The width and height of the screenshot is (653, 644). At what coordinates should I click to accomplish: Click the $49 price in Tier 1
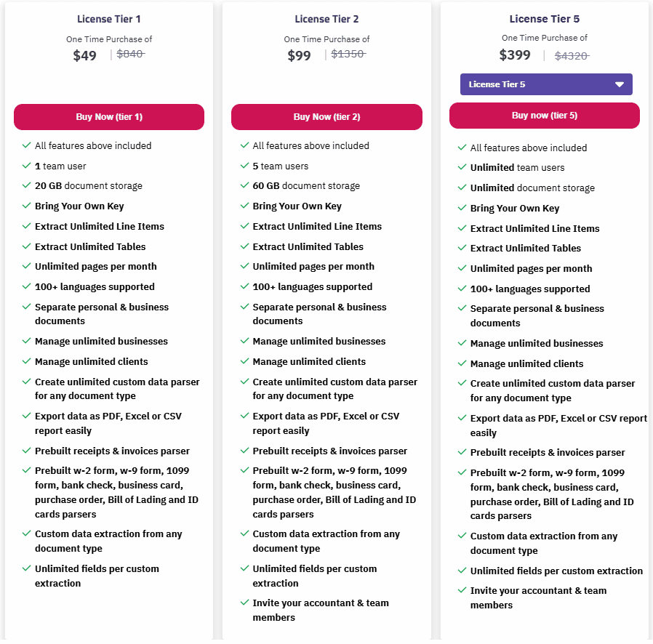tap(84, 55)
